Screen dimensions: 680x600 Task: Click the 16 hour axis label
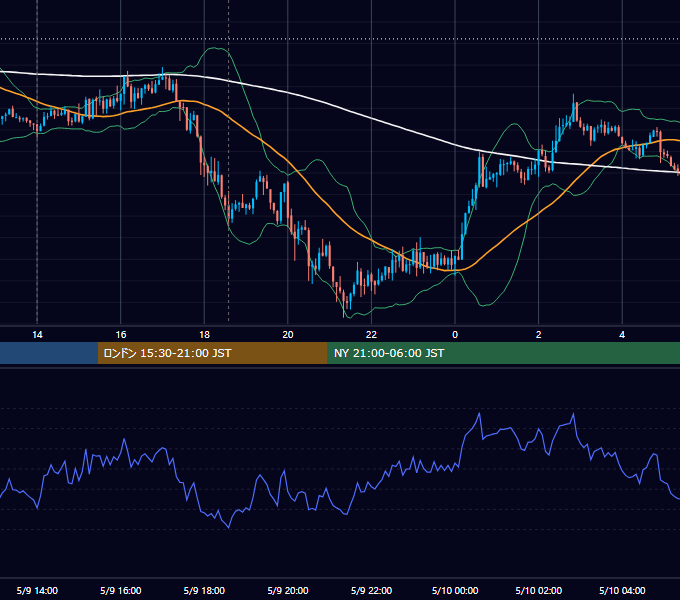(x=121, y=335)
